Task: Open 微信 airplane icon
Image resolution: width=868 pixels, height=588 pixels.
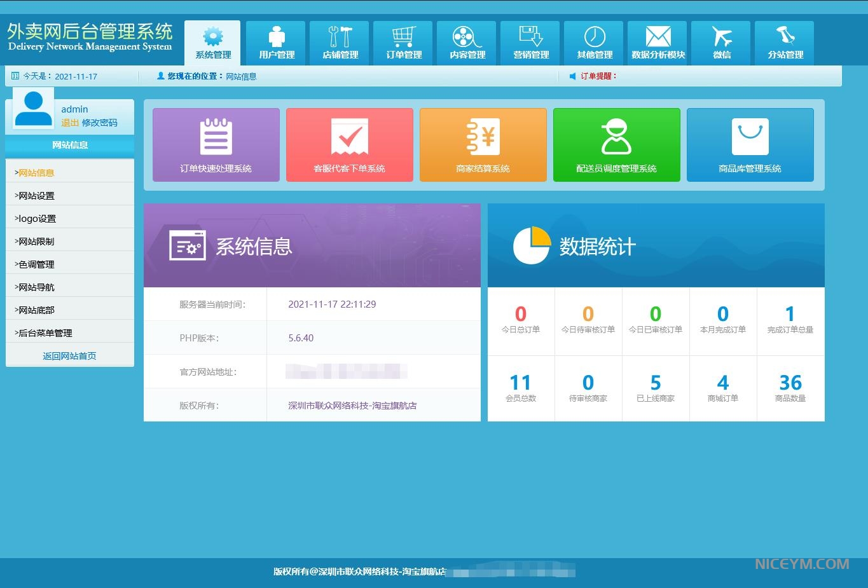Action: (722, 43)
